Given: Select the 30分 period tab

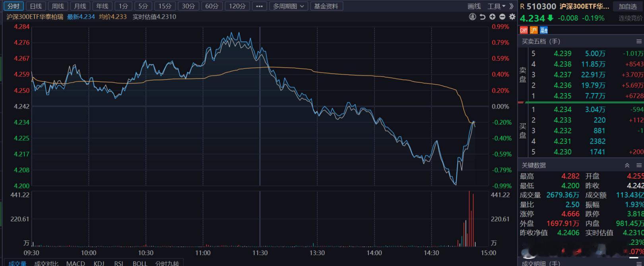Looking at the screenshot, I should tap(188, 6).
